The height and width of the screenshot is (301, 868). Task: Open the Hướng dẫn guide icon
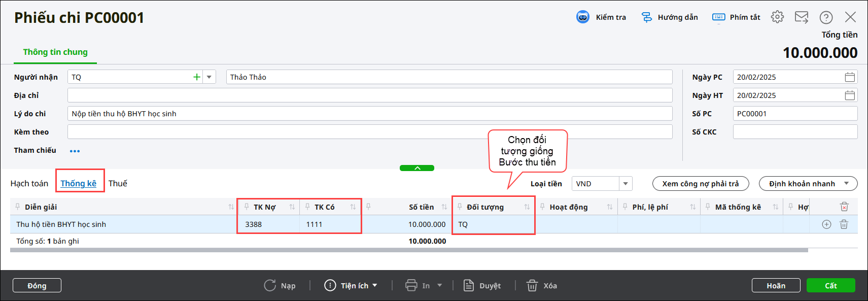647,17
